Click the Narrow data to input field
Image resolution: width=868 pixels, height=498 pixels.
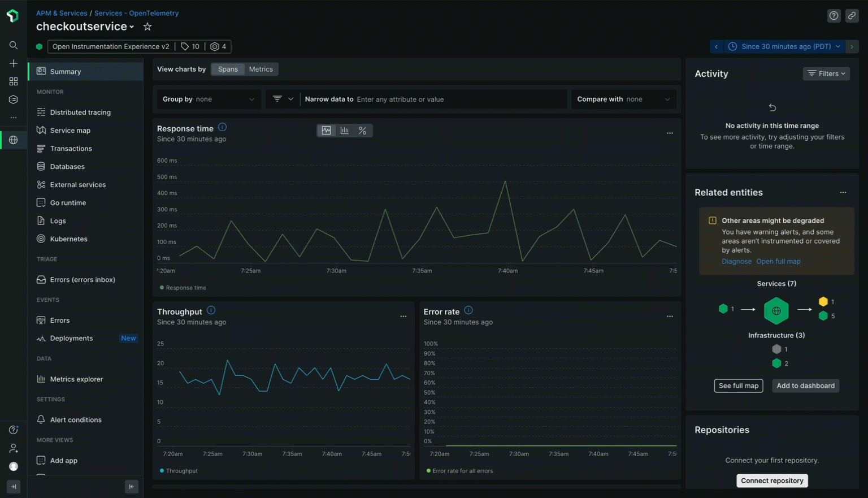[458, 99]
